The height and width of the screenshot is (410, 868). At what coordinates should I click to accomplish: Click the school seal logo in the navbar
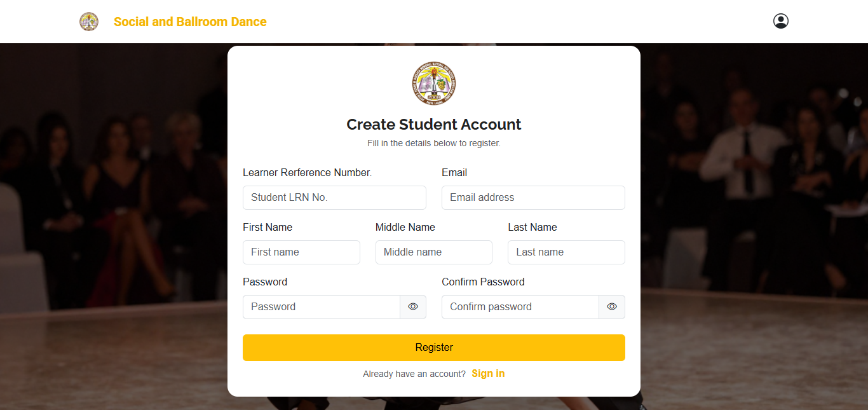(89, 22)
